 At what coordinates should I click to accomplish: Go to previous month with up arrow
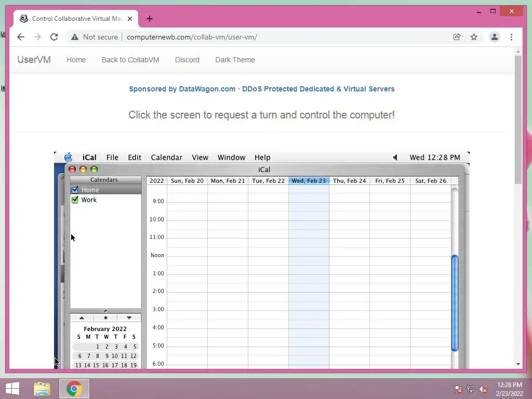pos(82,318)
